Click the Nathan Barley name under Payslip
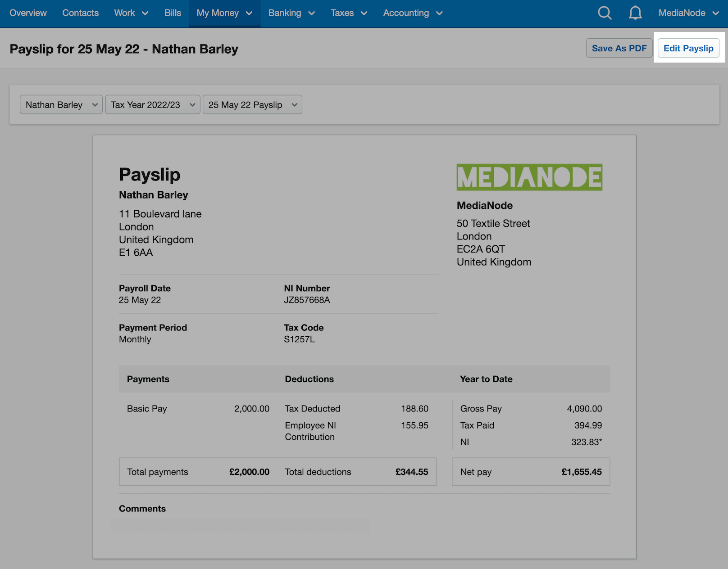 click(x=154, y=195)
